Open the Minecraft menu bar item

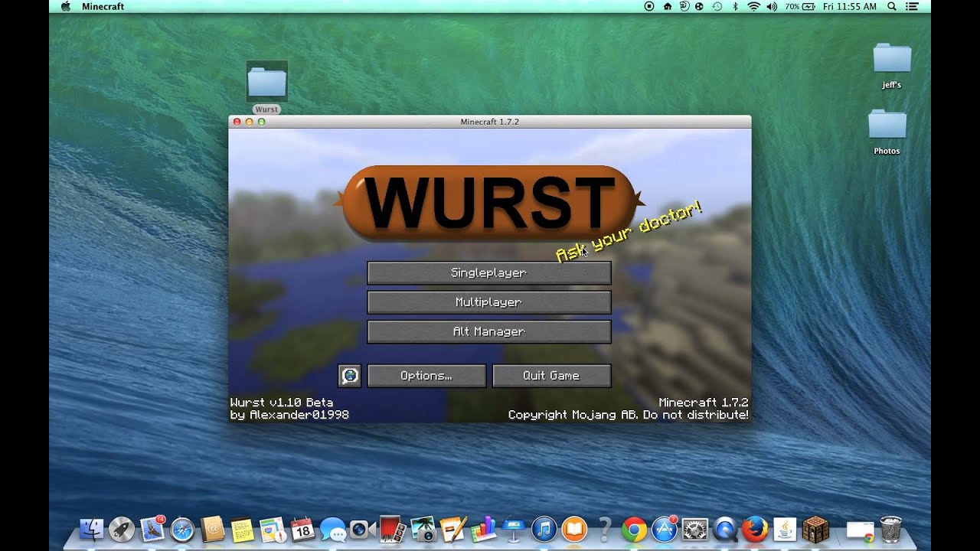click(x=103, y=6)
